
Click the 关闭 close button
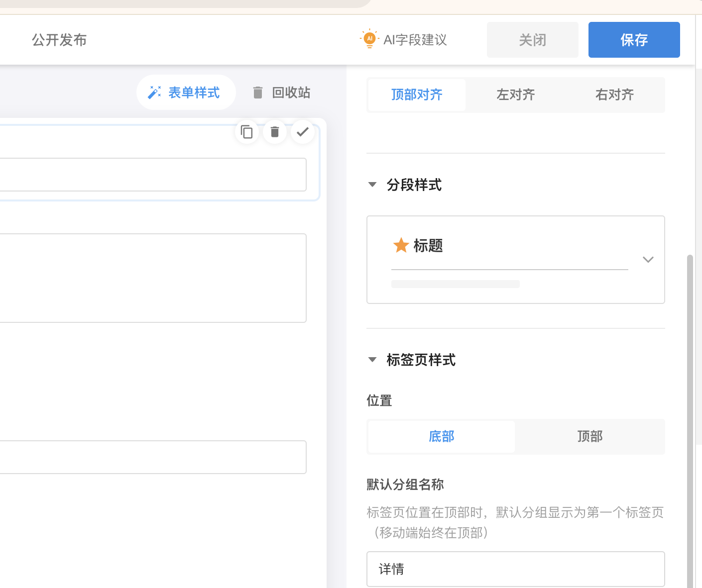click(x=532, y=40)
